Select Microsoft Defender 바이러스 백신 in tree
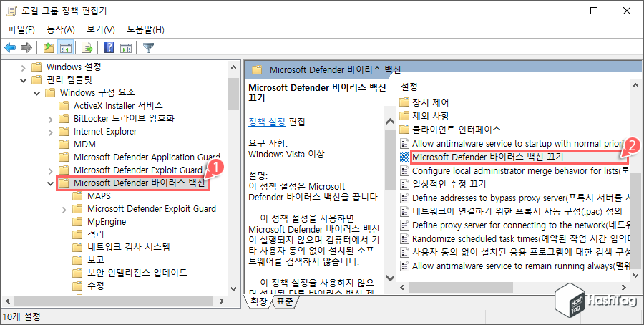 (x=139, y=183)
